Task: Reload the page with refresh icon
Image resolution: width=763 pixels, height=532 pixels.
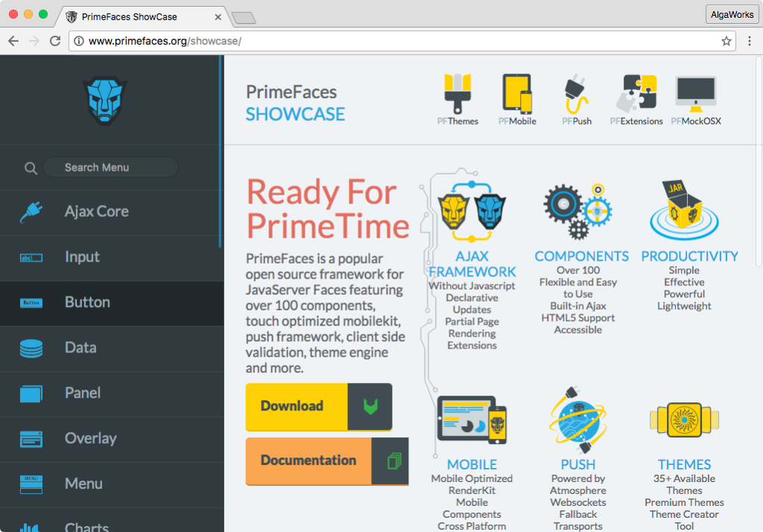Action: pyautogui.click(x=55, y=41)
